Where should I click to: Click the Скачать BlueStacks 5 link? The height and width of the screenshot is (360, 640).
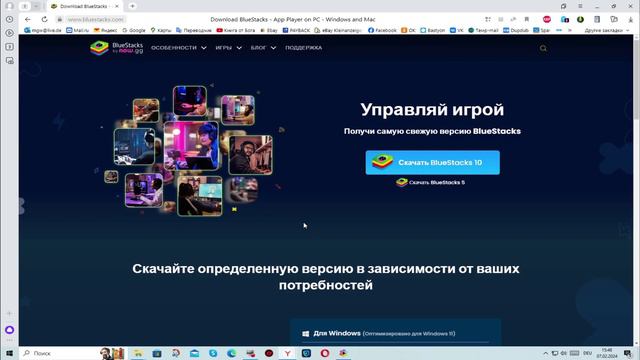pyautogui.click(x=430, y=182)
